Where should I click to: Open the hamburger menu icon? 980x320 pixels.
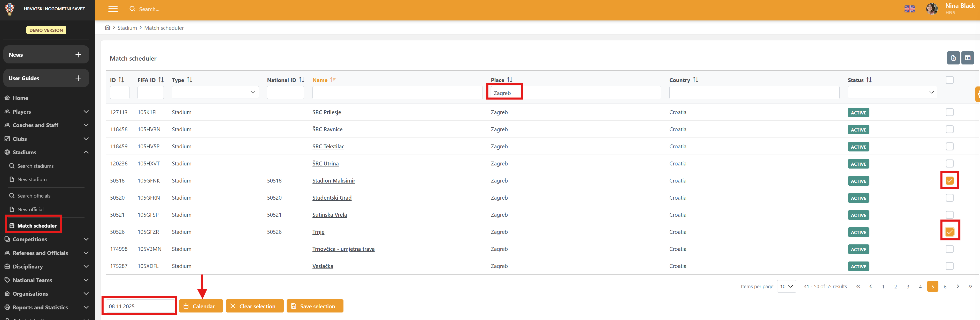(113, 9)
